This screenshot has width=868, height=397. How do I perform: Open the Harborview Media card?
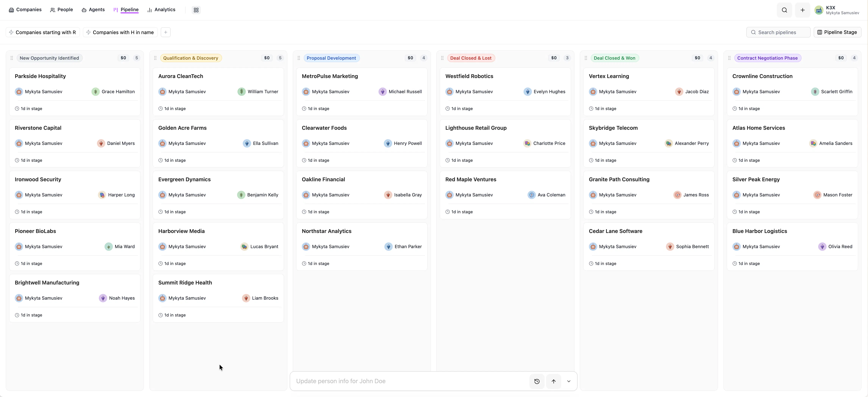[x=218, y=247]
